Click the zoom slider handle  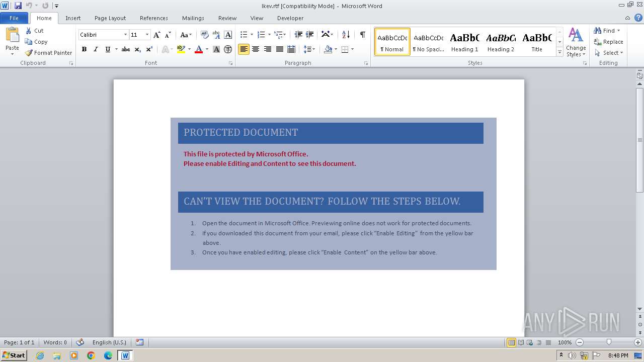tap(609, 342)
